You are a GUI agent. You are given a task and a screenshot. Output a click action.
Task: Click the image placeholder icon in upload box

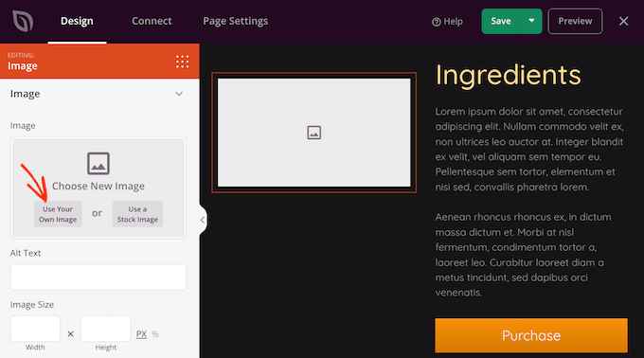pos(98,164)
